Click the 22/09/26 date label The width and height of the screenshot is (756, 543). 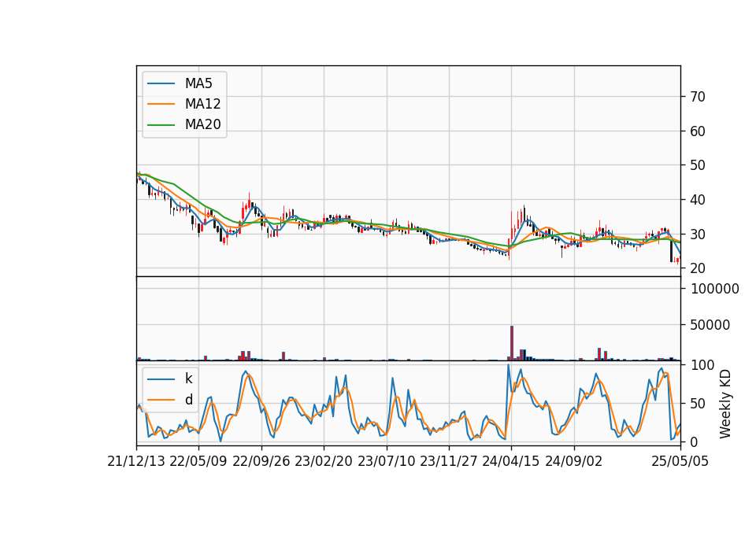click(x=261, y=462)
